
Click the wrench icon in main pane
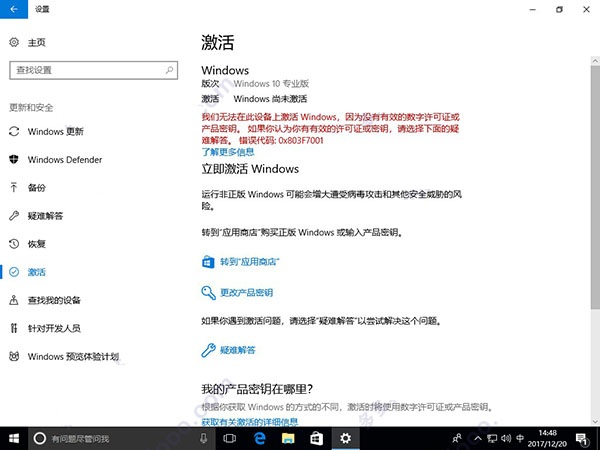point(209,350)
